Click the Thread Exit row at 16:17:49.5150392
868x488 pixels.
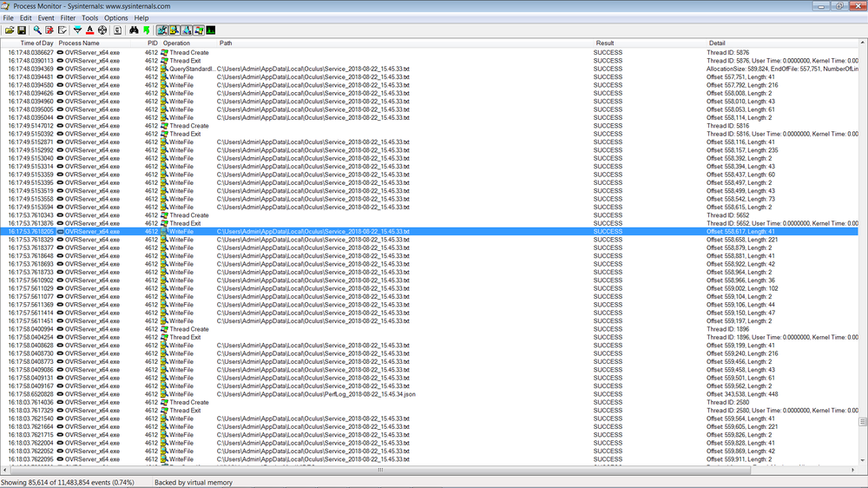tap(429, 134)
